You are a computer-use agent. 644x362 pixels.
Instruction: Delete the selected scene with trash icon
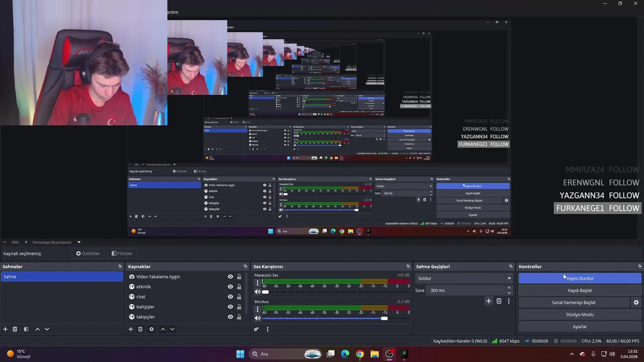click(15, 329)
